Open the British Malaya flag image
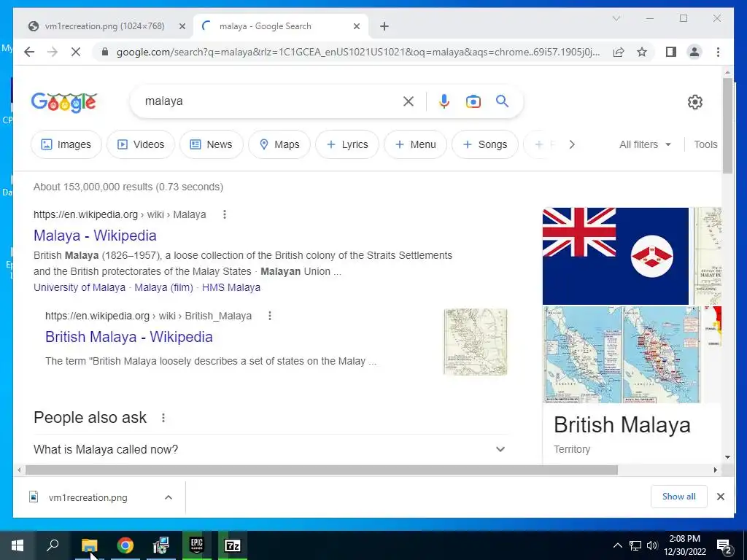747x560 pixels. tap(616, 256)
